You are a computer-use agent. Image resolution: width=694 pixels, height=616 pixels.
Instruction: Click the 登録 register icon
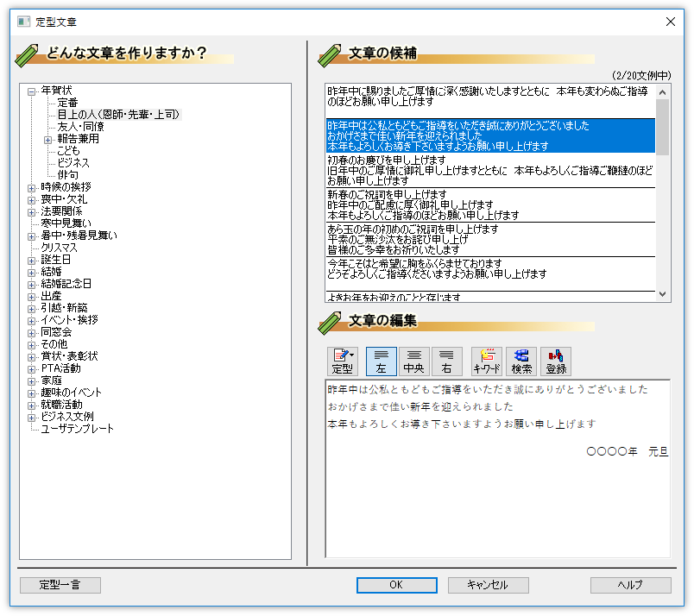[x=556, y=361]
